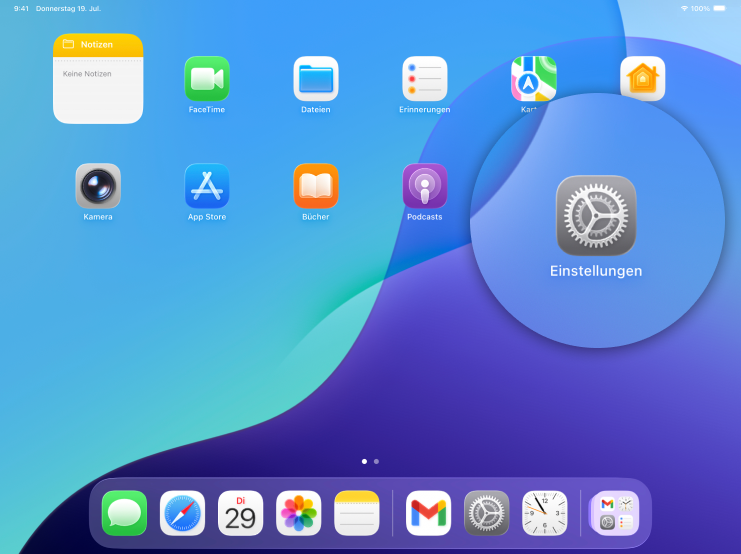This screenshot has width=741, height=554.
Task: Open Photos from the dock
Action: click(x=299, y=513)
